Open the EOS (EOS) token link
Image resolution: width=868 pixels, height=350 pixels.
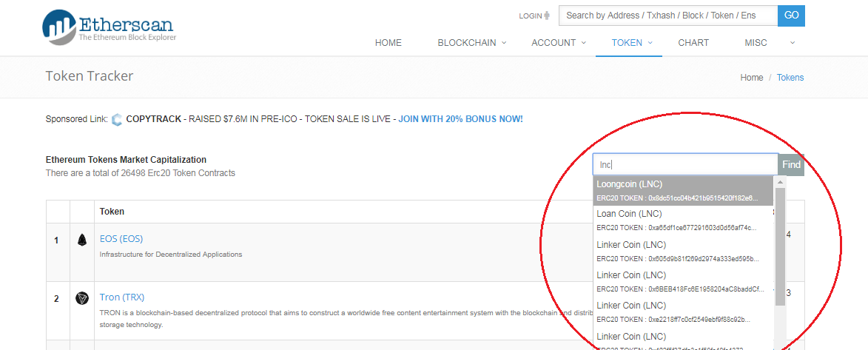click(x=121, y=239)
